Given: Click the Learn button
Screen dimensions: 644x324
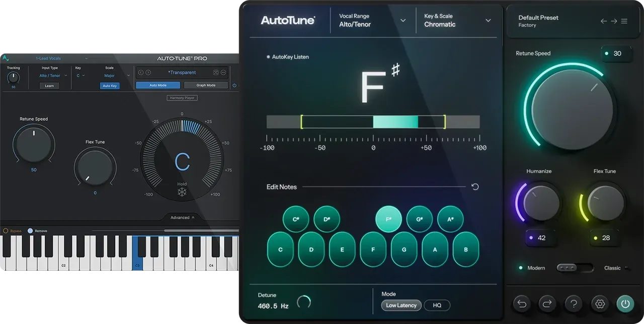Looking at the screenshot, I should point(49,86).
